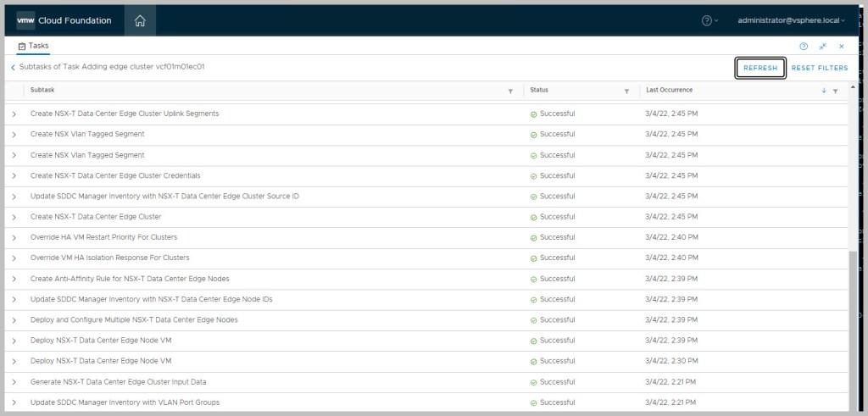This screenshot has width=868, height=416.
Task: Click Subtasks of Task Adding edge cluster title
Action: (113, 67)
